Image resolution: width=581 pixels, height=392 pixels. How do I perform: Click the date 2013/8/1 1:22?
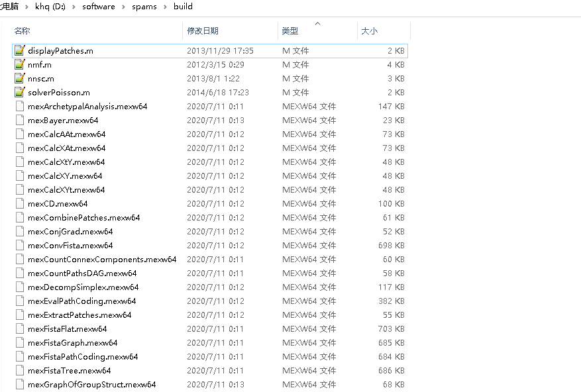pyautogui.click(x=213, y=79)
